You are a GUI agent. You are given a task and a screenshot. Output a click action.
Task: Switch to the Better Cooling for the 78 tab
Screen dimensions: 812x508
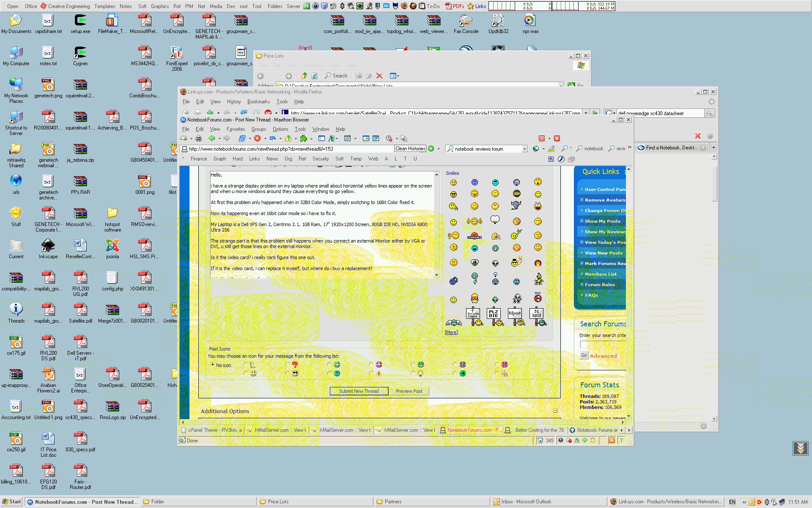coord(535,430)
